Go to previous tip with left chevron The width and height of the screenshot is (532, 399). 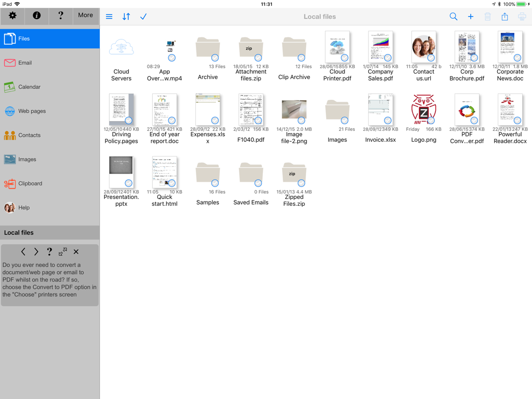tap(23, 251)
